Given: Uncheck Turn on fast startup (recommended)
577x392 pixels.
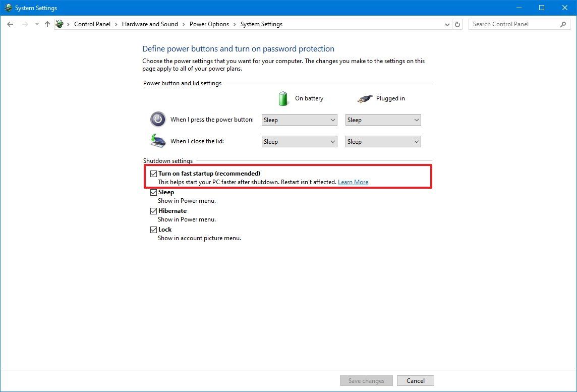Looking at the screenshot, I should [x=153, y=174].
